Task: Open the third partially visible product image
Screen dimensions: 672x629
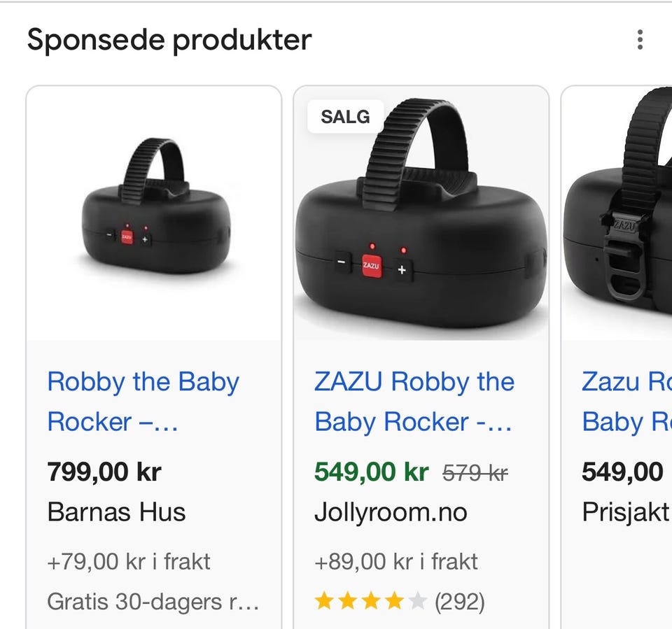Action: click(x=617, y=213)
